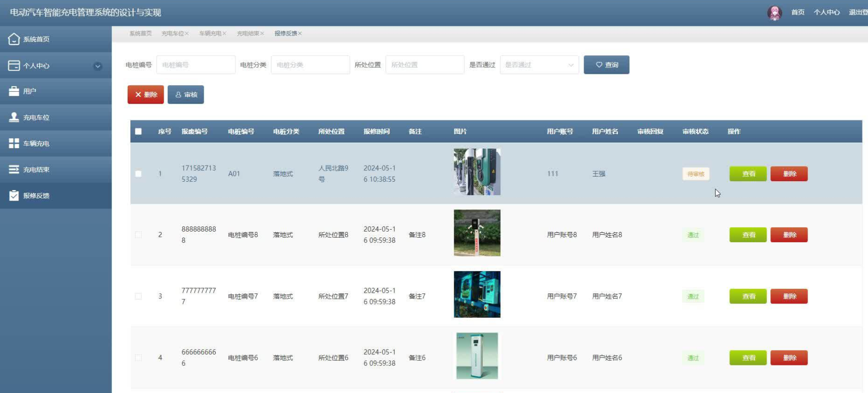Screen dimensions: 868x393
Task: Focus the 电桩编号 search input
Action: (196, 65)
